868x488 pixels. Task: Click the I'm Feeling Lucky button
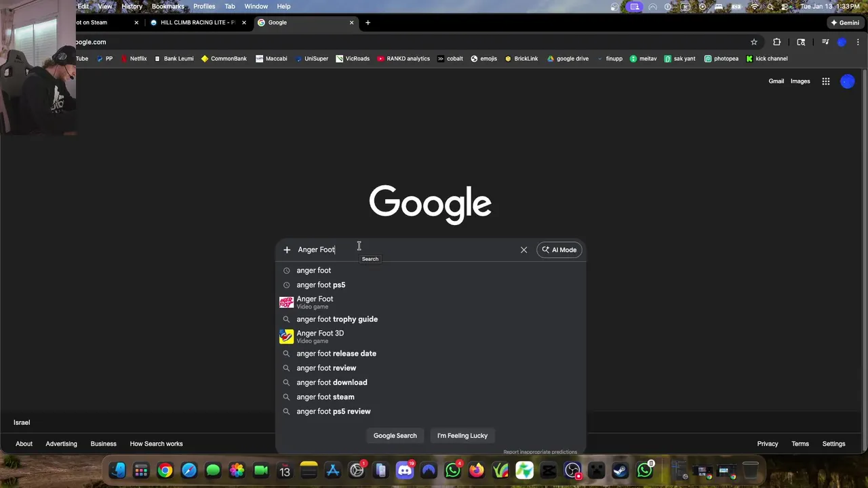tap(462, 436)
